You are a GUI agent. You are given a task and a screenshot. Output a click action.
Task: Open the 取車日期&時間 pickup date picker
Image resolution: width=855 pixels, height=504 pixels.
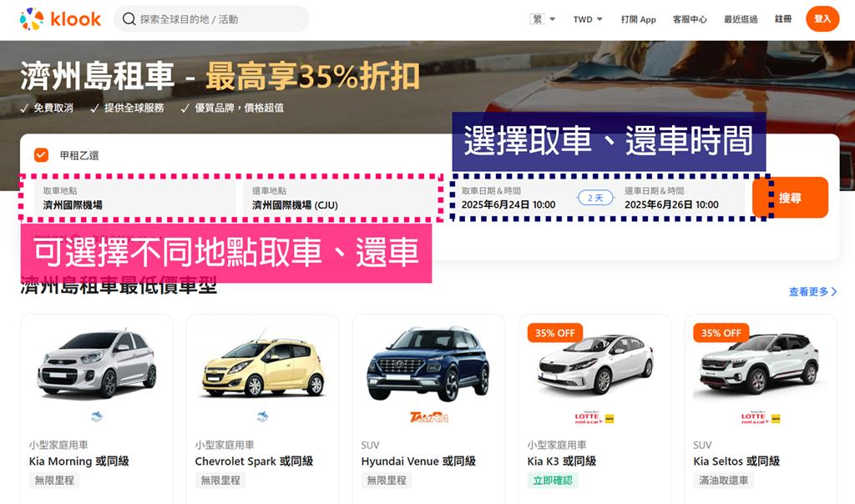coord(508,199)
